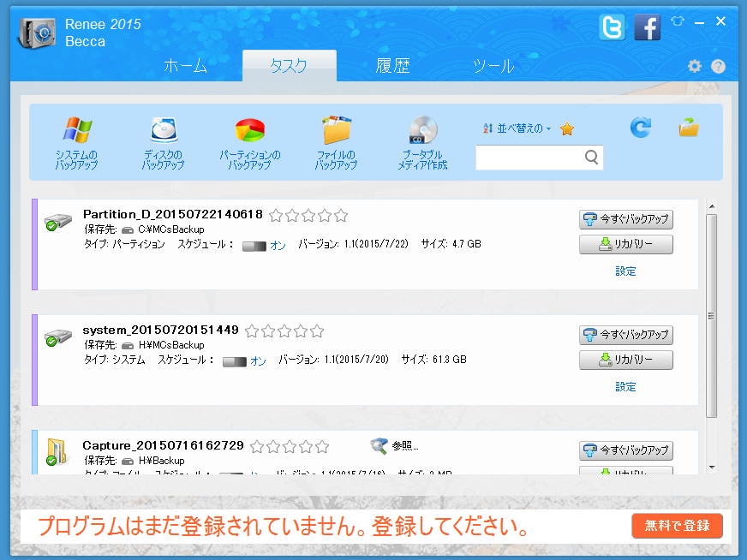The image size is (747, 560).
Task: Click the サイズ: 61.3 GB text
Action: (434, 360)
